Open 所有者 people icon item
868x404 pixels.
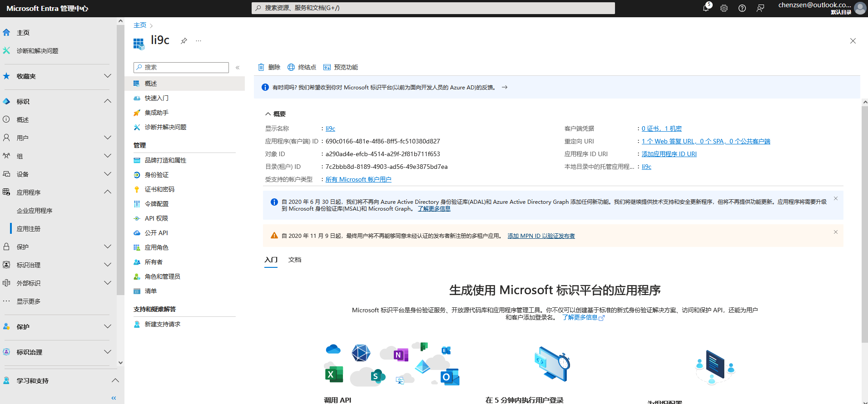[137, 262]
